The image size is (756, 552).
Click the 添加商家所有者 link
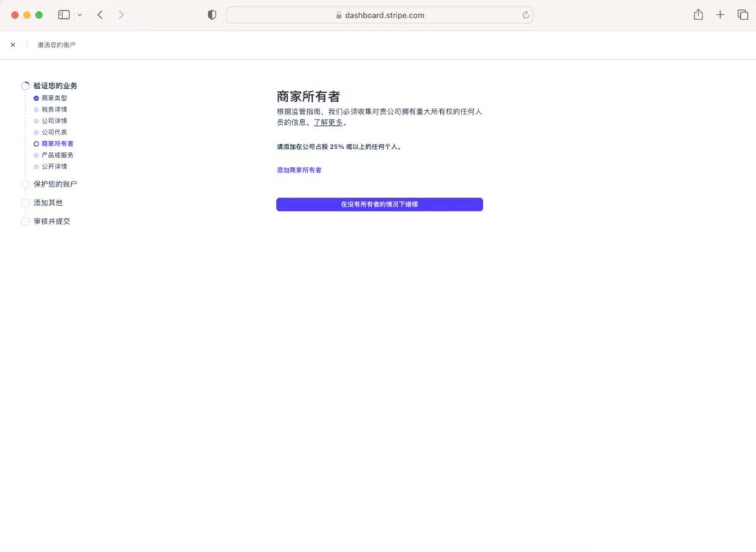[x=299, y=170]
